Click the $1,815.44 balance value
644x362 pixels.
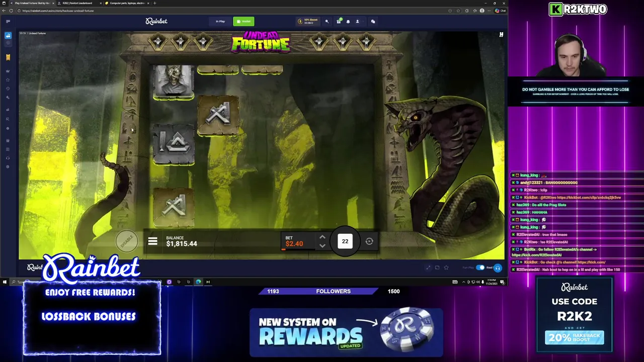click(x=182, y=244)
